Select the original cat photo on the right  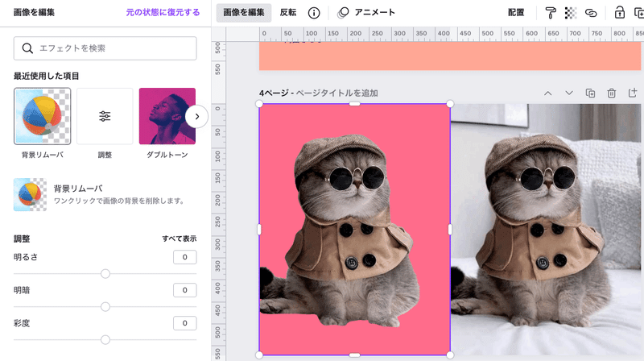click(546, 230)
